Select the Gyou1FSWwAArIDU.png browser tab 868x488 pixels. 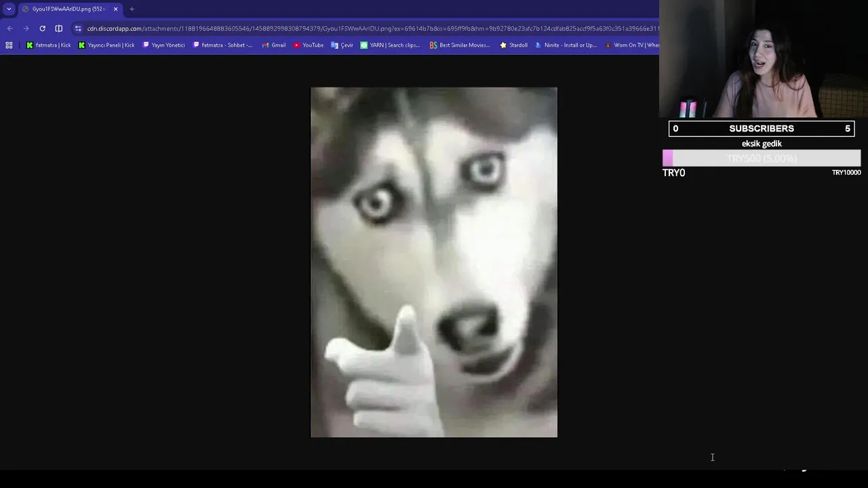[x=68, y=9]
